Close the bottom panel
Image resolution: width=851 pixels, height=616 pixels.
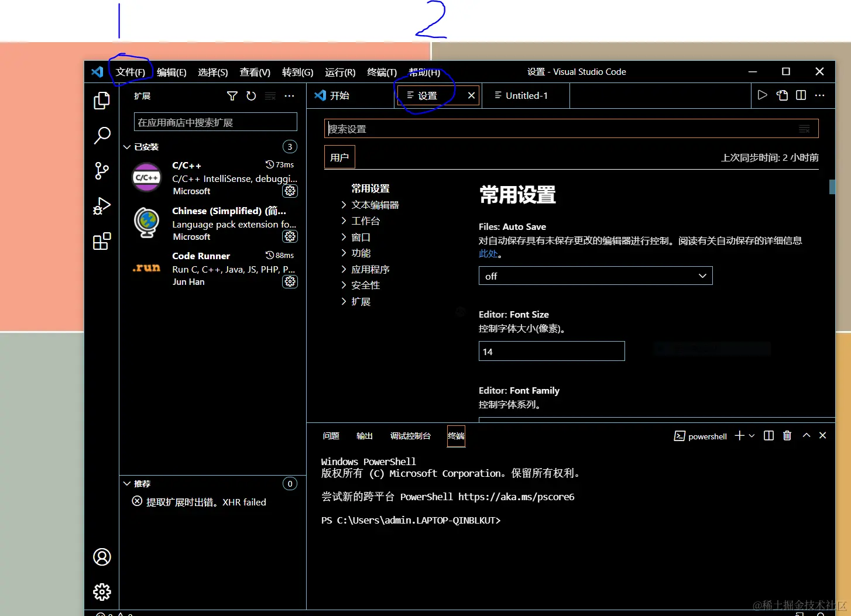pyautogui.click(x=823, y=436)
